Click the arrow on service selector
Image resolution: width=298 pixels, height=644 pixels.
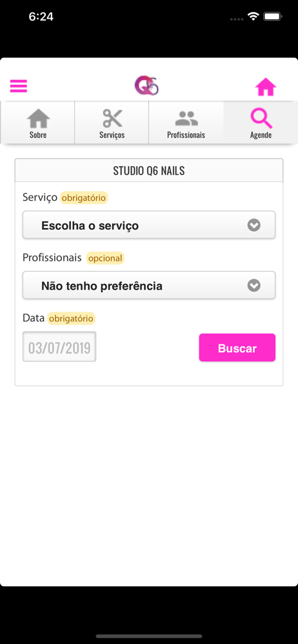point(254,225)
